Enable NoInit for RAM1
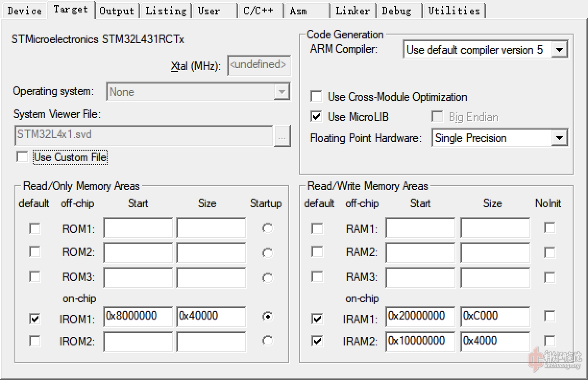 (x=550, y=227)
